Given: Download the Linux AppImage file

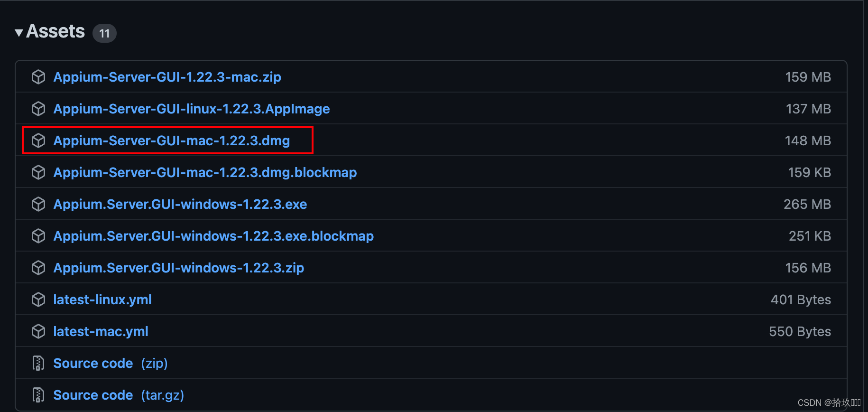Looking at the screenshot, I should point(191,108).
